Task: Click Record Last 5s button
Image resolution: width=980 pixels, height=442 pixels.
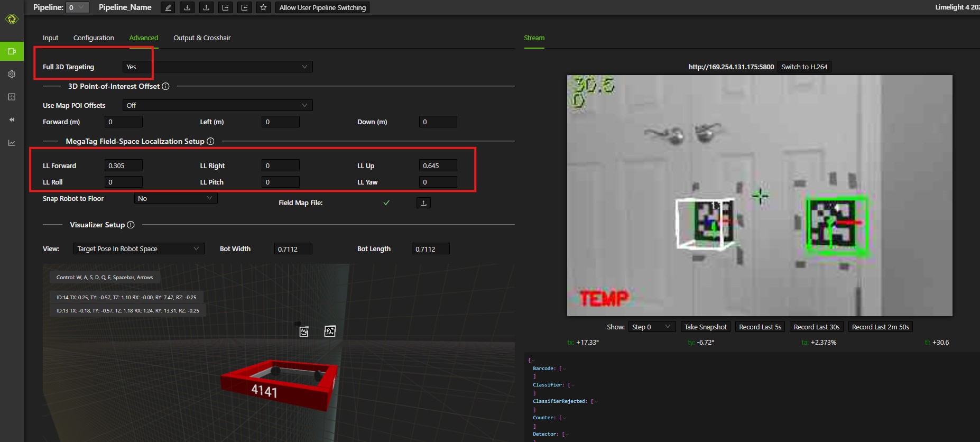Action: [x=760, y=327]
